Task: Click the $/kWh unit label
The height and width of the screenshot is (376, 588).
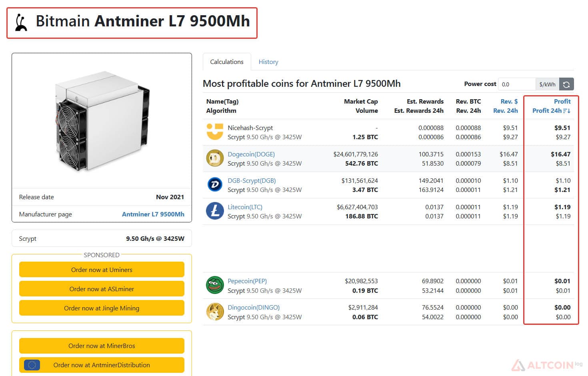Action: pos(547,84)
